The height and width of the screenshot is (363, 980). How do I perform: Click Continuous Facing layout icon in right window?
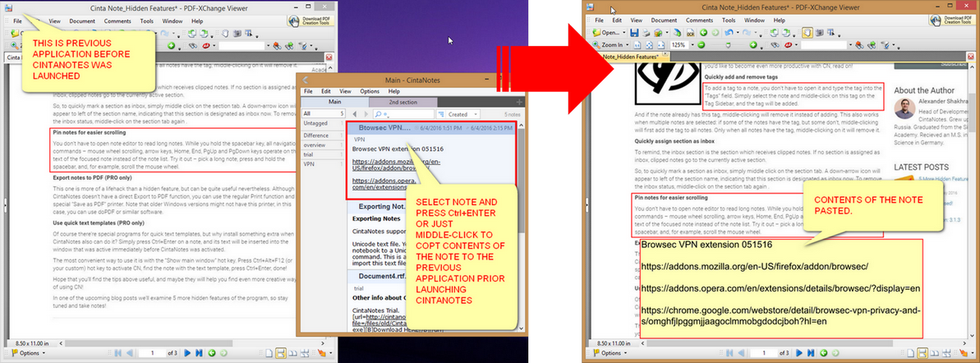(x=946, y=353)
